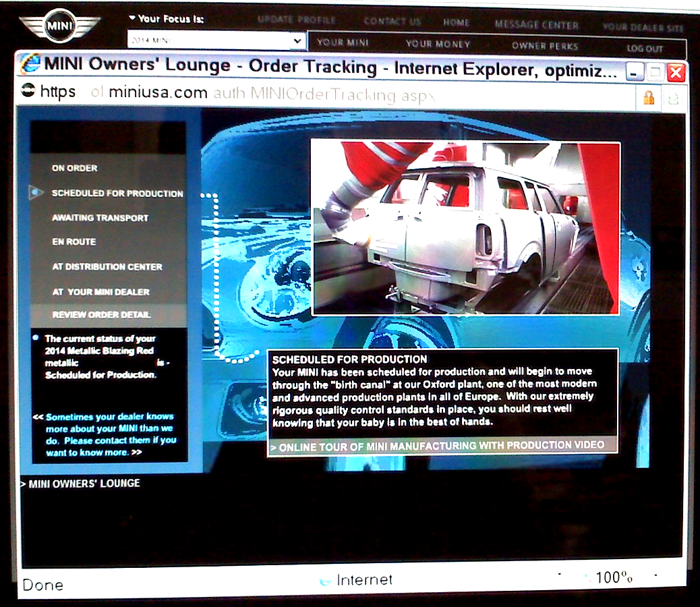Image resolution: width=700 pixels, height=607 pixels.
Task: Minimize the Order Tracking popup window
Action: click(635, 72)
